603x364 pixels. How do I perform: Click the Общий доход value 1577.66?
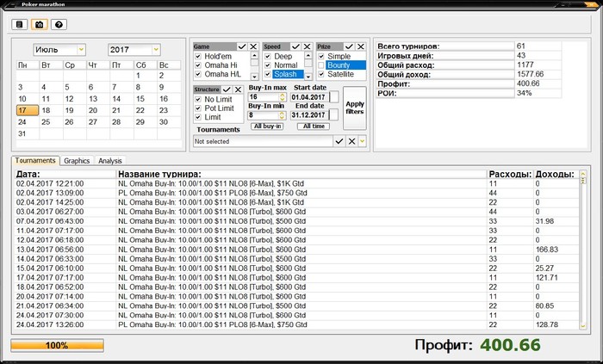[x=531, y=75]
